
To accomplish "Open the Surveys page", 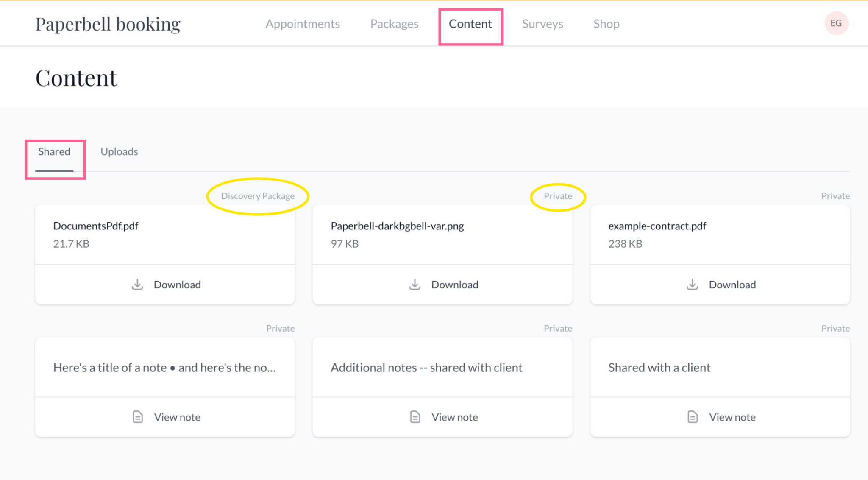I will [x=542, y=24].
